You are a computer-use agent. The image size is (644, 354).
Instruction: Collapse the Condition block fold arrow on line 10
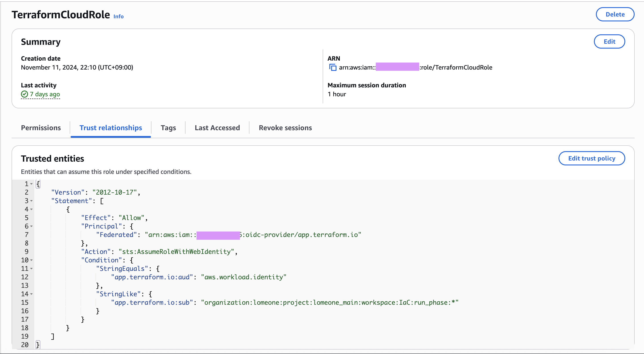tap(31, 260)
